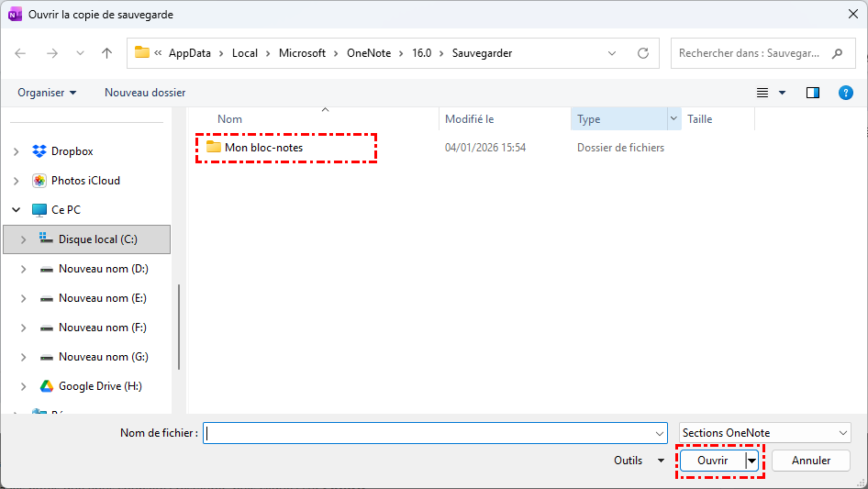Open the view layout options icon
Image resolution: width=868 pixels, height=489 pixels.
tap(762, 93)
